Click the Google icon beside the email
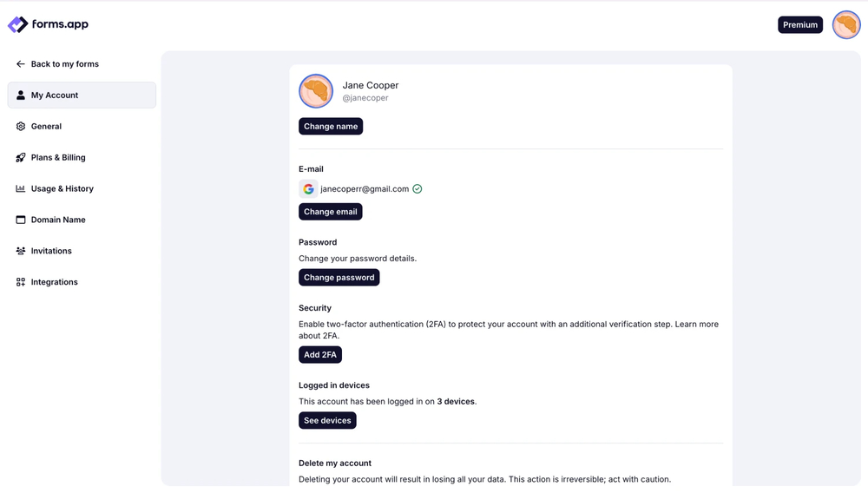Image resolution: width=868 pixels, height=493 pixels. 308,189
